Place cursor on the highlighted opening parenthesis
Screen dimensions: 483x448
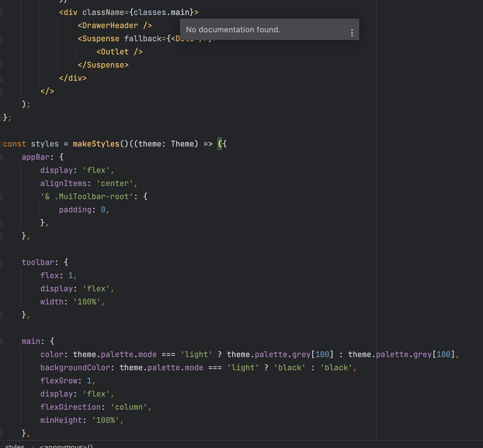(x=219, y=144)
